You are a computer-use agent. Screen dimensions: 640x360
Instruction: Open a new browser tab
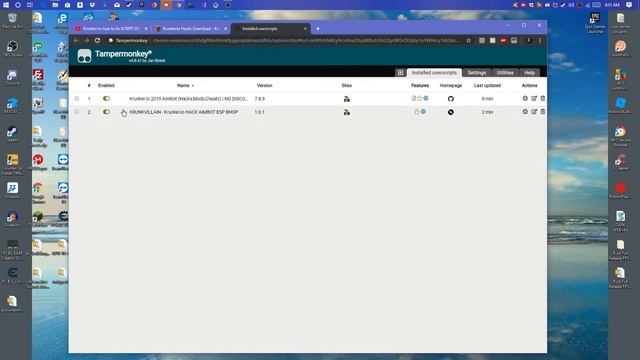(318, 29)
